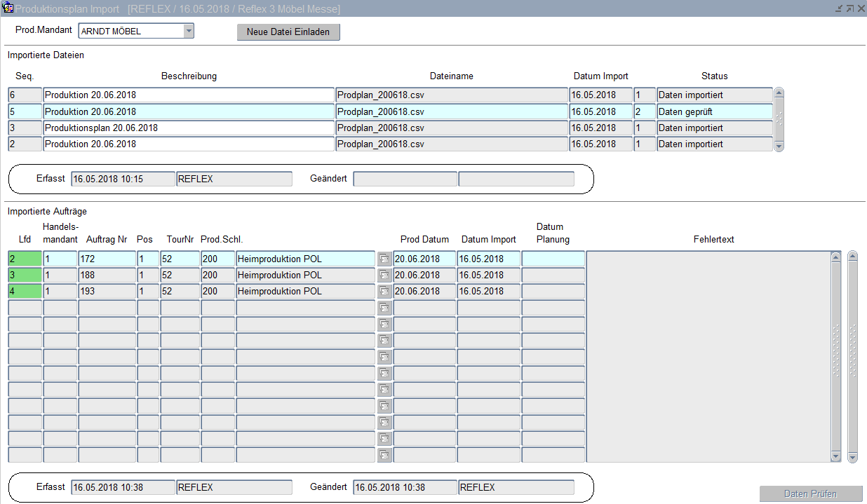
Task: Click the Daten Prüfen button
Action: point(810,493)
